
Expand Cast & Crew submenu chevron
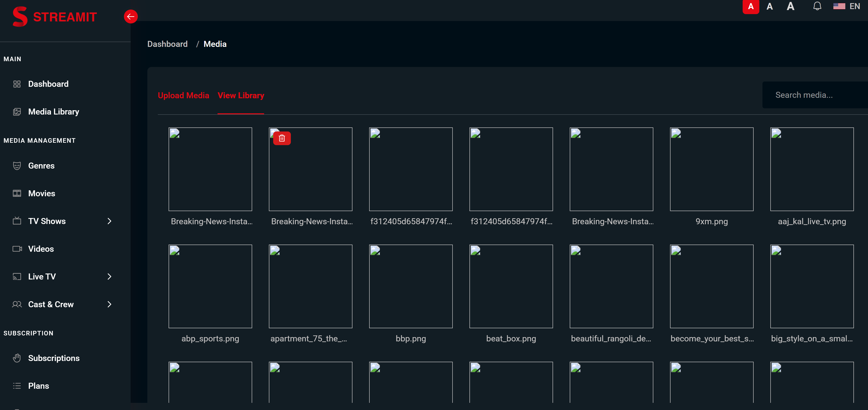point(109,304)
